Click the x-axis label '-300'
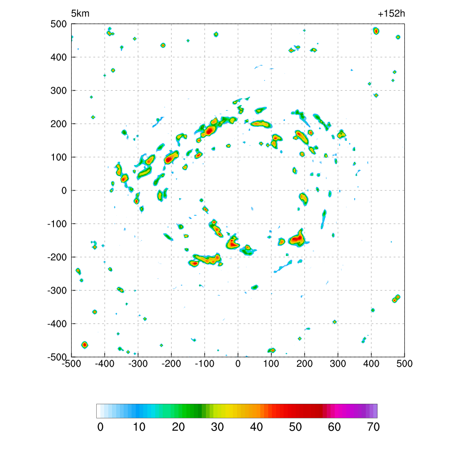 coord(138,364)
